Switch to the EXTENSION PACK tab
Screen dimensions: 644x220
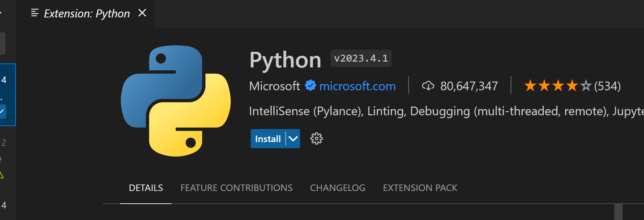click(420, 188)
